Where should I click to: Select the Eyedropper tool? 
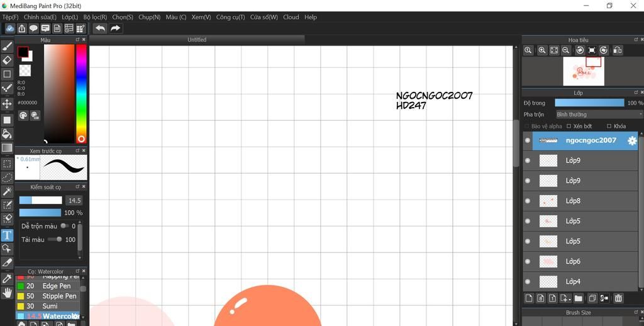click(7, 279)
